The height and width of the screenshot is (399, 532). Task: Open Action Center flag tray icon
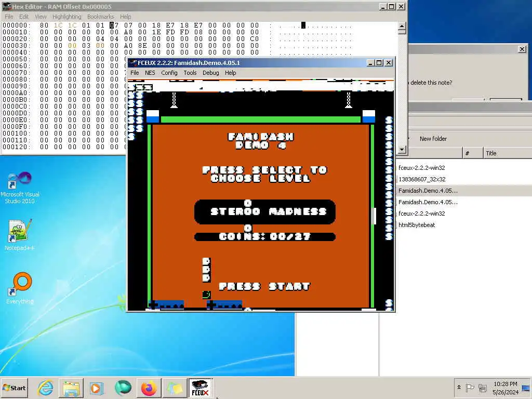coord(470,388)
